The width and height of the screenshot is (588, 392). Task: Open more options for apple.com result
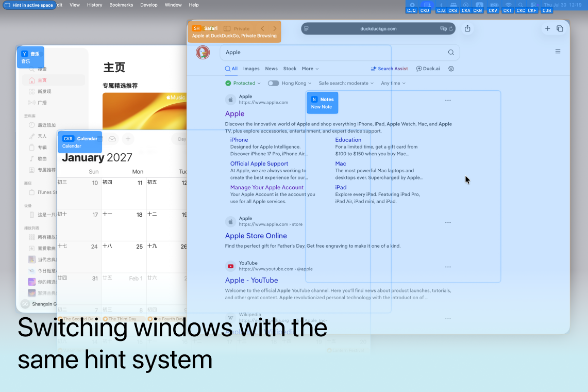448,100
